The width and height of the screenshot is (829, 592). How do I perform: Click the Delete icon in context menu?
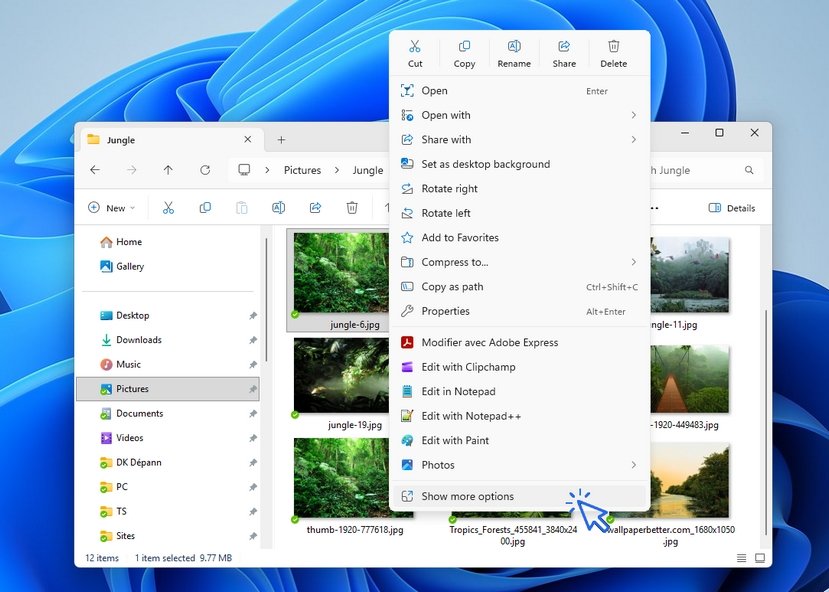click(x=613, y=53)
